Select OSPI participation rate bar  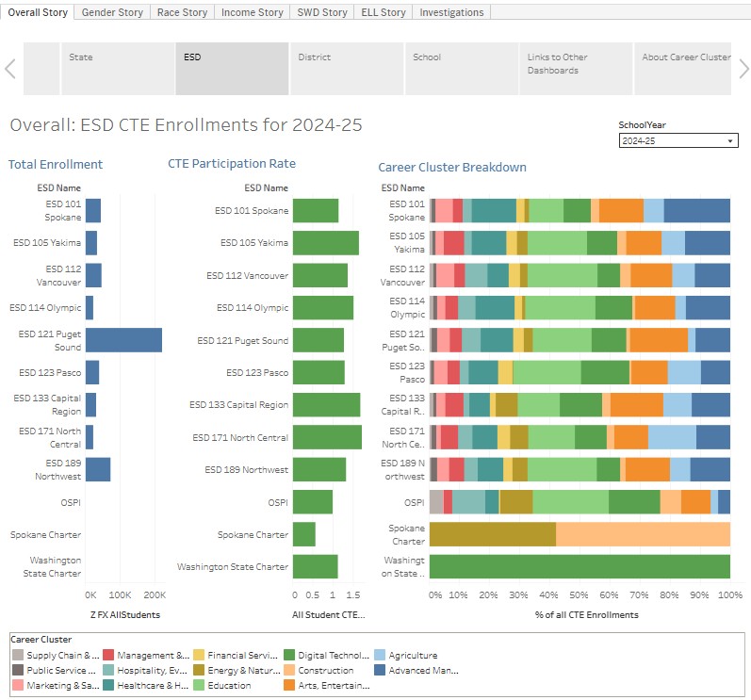click(x=313, y=502)
